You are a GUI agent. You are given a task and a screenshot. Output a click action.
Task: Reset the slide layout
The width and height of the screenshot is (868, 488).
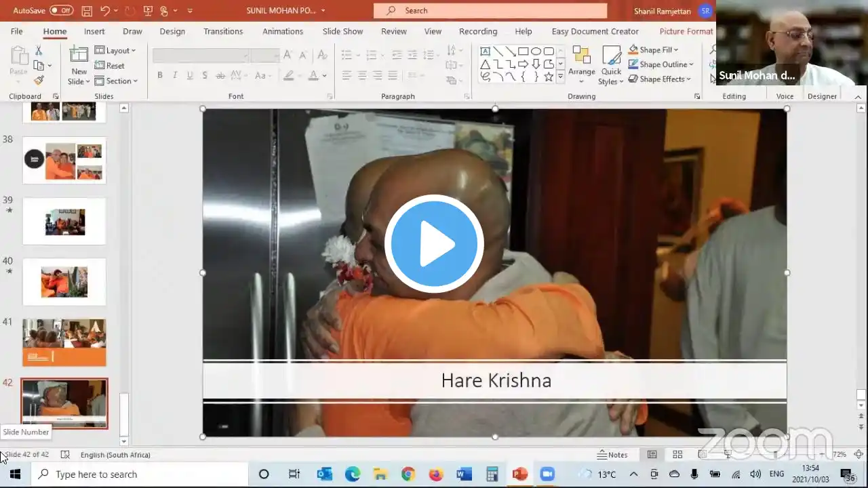110,66
